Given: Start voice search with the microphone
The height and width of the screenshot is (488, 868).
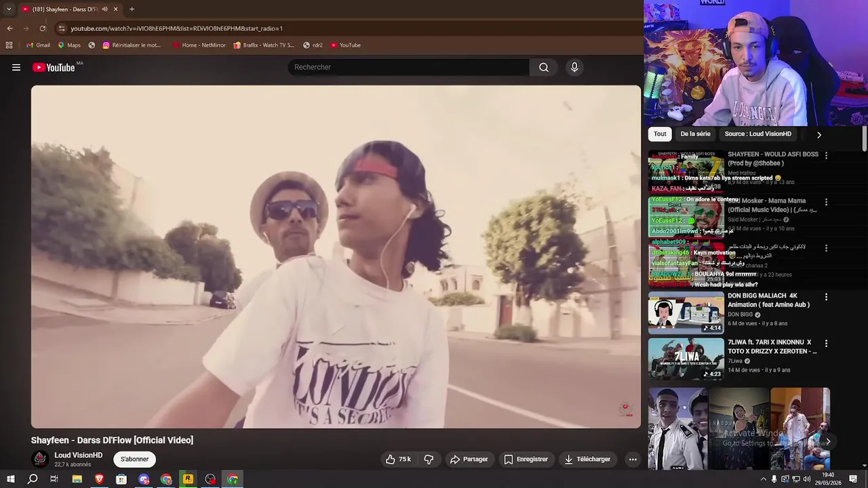Looking at the screenshot, I should pos(574,67).
